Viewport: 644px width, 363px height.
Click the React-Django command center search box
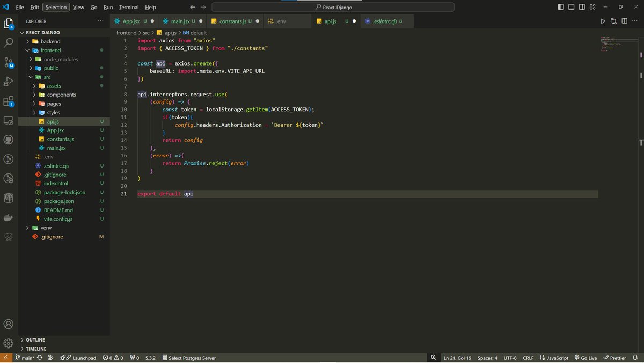pos(333,7)
